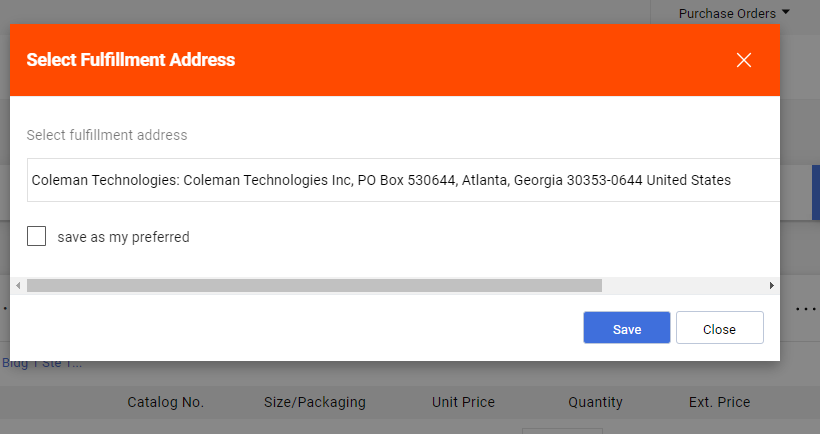Open the Bldg 1 Ste address link
The height and width of the screenshot is (434, 820).
(42, 364)
